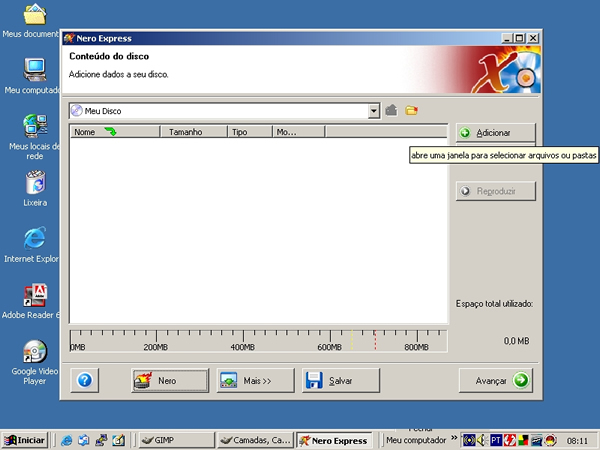Click the first blue-yellow tray icon
The width and height of the screenshot is (600, 450).
[469, 440]
